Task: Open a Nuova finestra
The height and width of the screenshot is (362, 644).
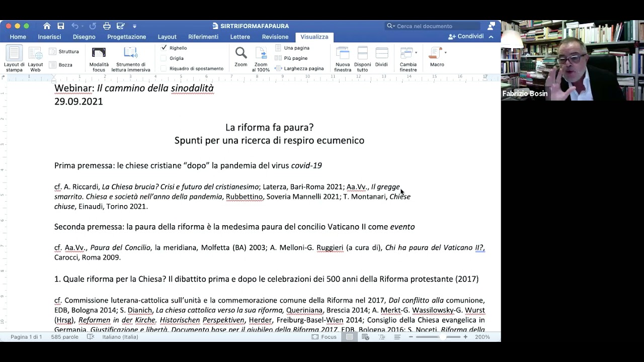Action: coord(343,59)
